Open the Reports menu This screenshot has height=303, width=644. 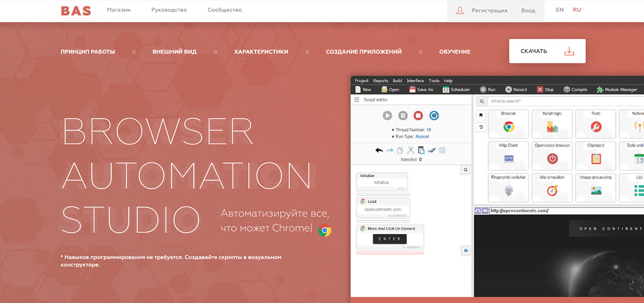pyautogui.click(x=380, y=81)
